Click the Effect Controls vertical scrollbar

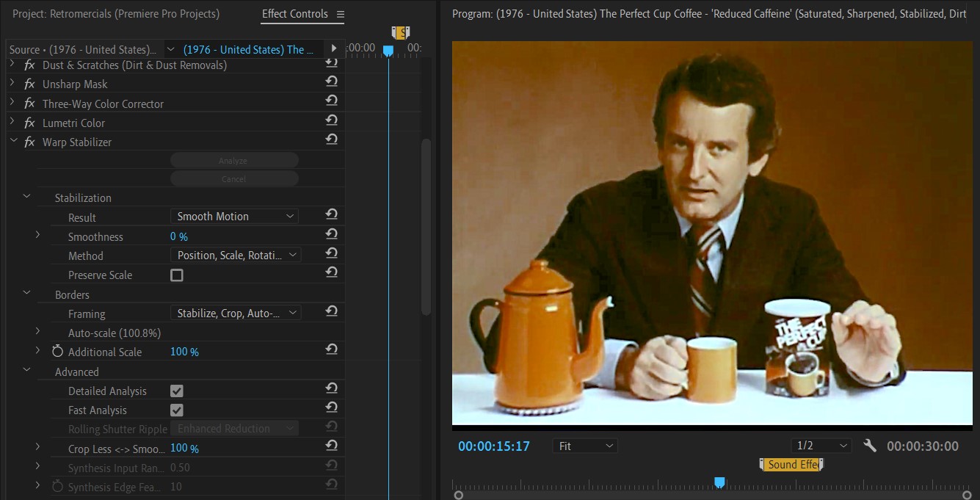(426, 228)
